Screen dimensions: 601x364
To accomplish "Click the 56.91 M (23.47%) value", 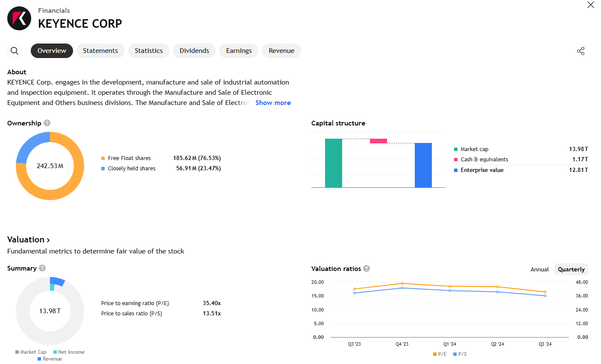I will point(199,169).
